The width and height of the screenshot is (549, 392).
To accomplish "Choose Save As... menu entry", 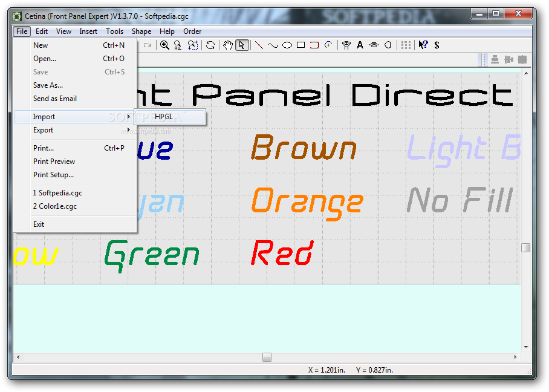I will [74, 85].
